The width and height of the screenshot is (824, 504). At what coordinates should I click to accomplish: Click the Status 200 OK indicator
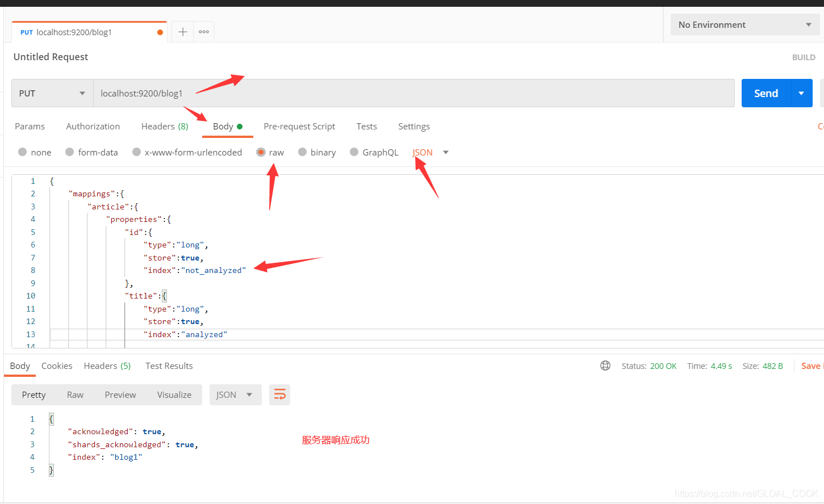click(x=649, y=366)
